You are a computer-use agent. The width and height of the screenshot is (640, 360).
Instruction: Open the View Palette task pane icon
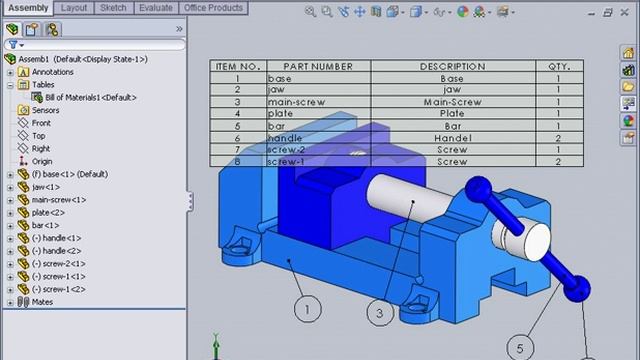pos(629,104)
